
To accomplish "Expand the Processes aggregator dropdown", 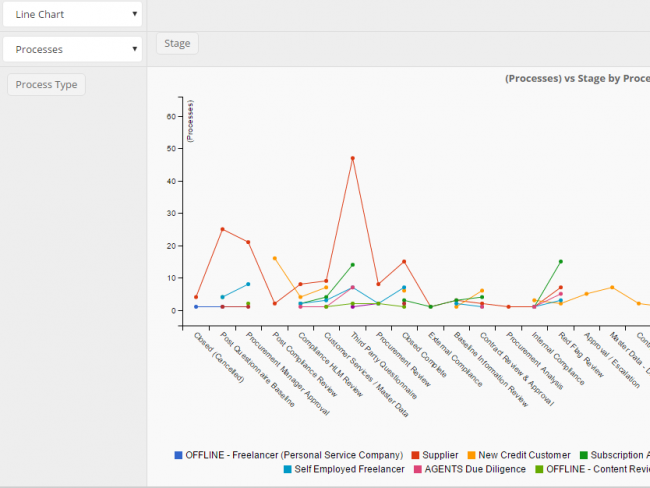I will pos(71,49).
